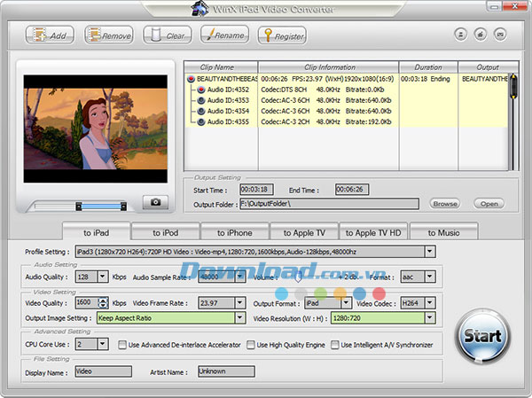Click the clip list vertical scrollbar
The height and width of the screenshot is (398, 532).
point(513,121)
